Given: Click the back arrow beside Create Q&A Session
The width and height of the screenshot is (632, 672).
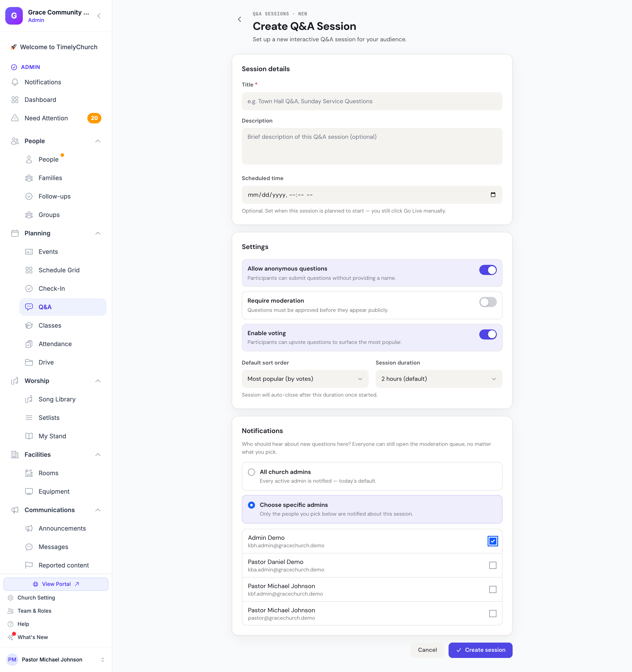Looking at the screenshot, I should pyautogui.click(x=239, y=20).
